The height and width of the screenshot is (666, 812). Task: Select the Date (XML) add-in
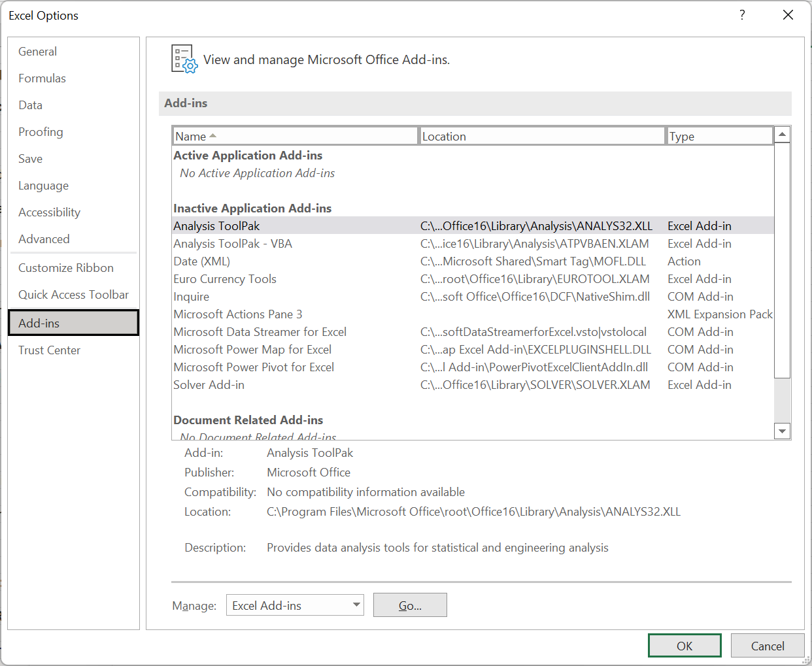pyautogui.click(x=473, y=261)
